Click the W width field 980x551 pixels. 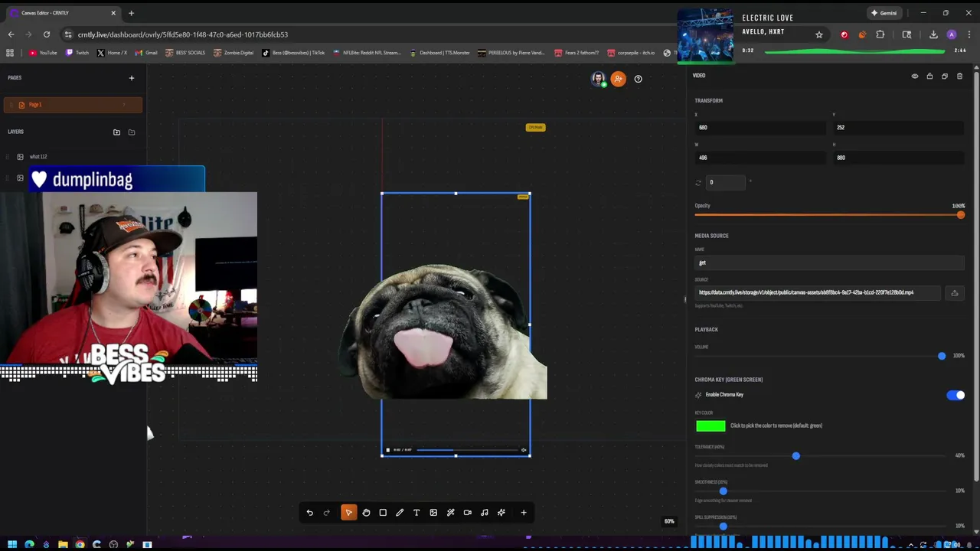point(760,158)
